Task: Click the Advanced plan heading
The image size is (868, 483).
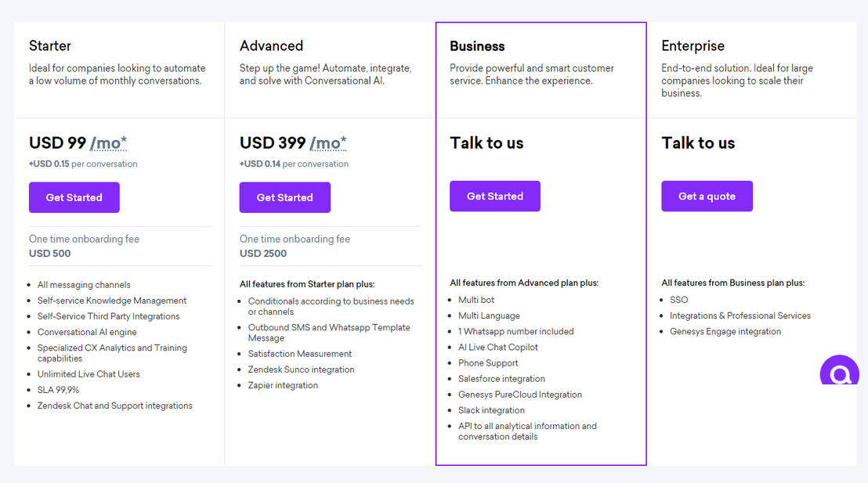Action: click(272, 45)
